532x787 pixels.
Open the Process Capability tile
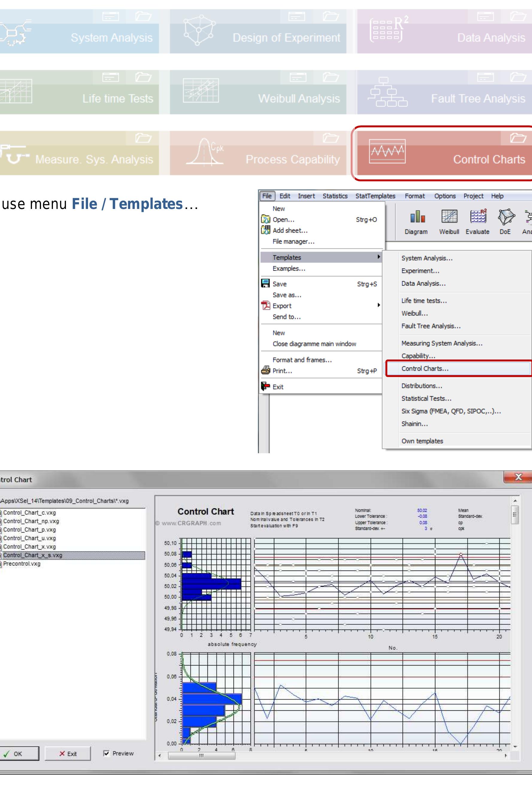pyautogui.click(x=258, y=153)
